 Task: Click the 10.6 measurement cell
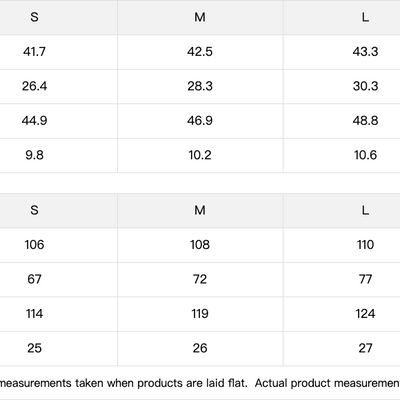point(365,155)
